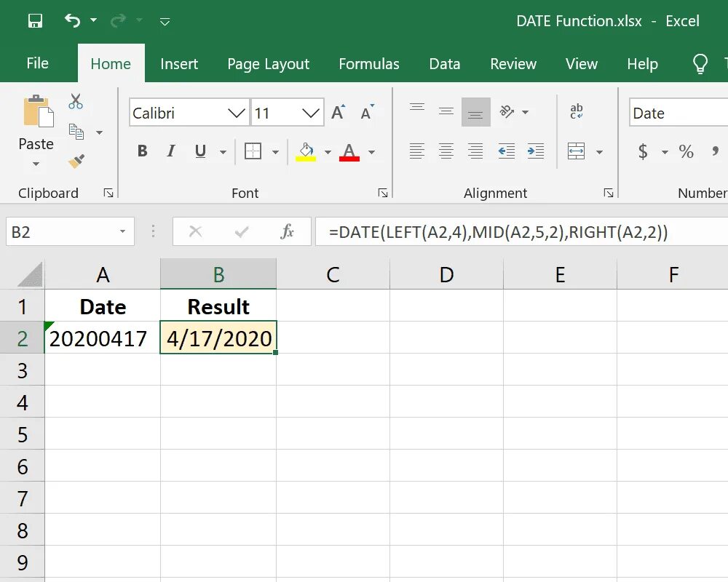Image resolution: width=728 pixels, height=582 pixels.
Task: Click Increase Font Size icon
Action: point(339,112)
